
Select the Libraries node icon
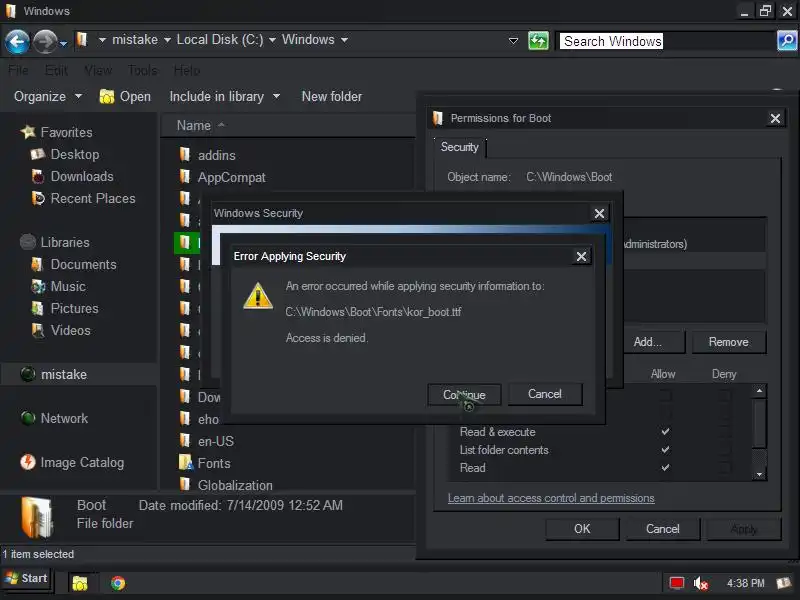click(28, 242)
